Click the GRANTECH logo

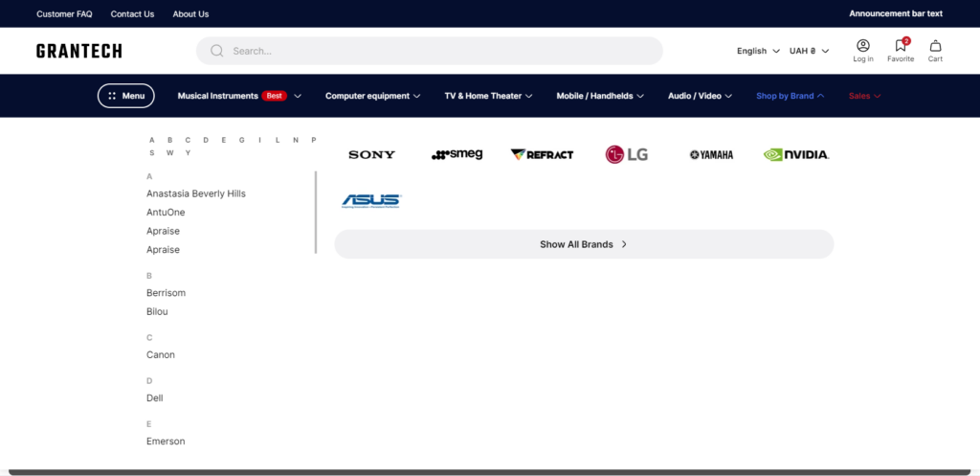tap(79, 51)
